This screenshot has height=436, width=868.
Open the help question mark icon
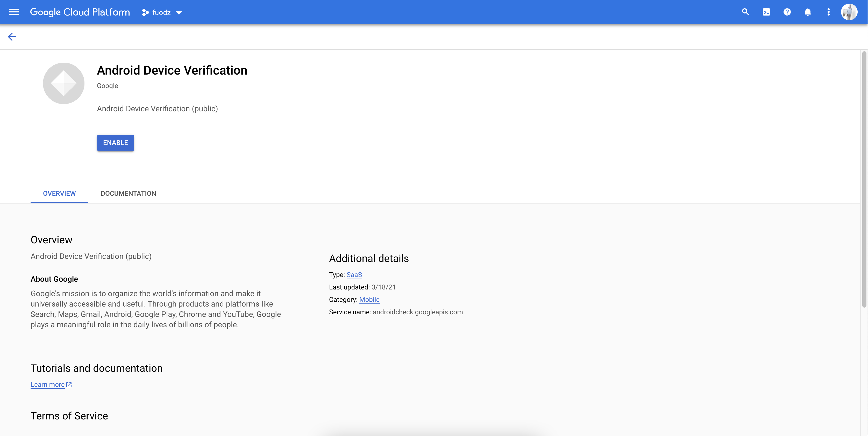click(x=787, y=12)
